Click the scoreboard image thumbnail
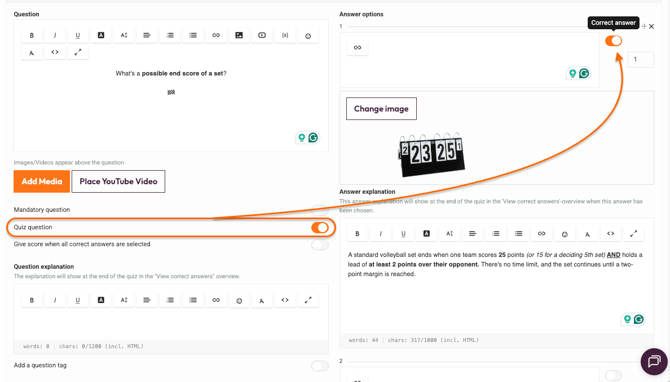Image resolution: width=670 pixels, height=382 pixels. coord(431,155)
